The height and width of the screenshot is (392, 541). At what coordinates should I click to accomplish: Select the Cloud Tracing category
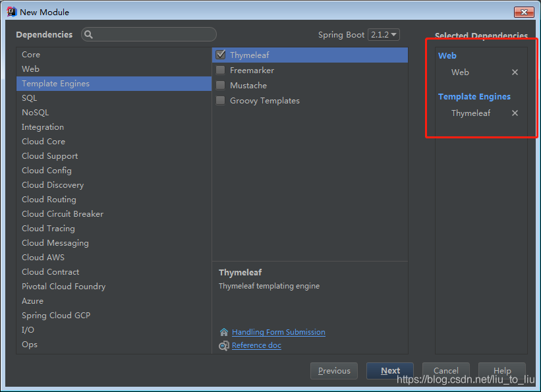114,229
